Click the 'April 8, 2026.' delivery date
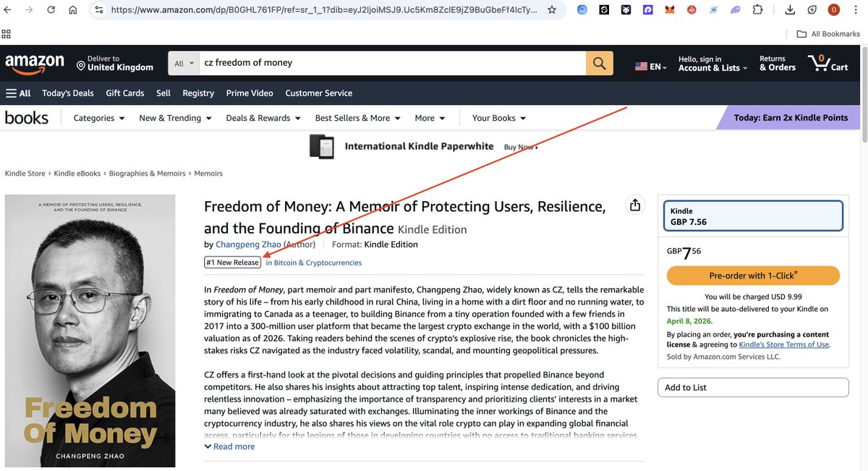The height and width of the screenshot is (471, 868). [x=690, y=321]
